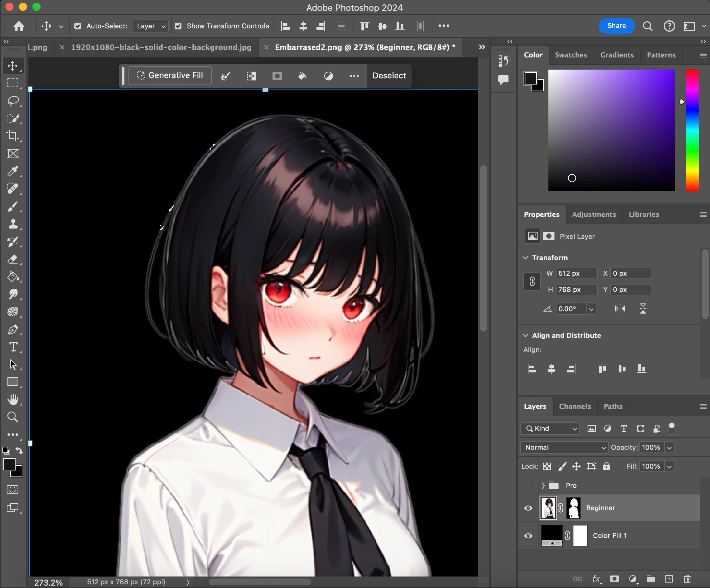Click the rainbow hue slider bar
710x588 pixels.
point(692,130)
